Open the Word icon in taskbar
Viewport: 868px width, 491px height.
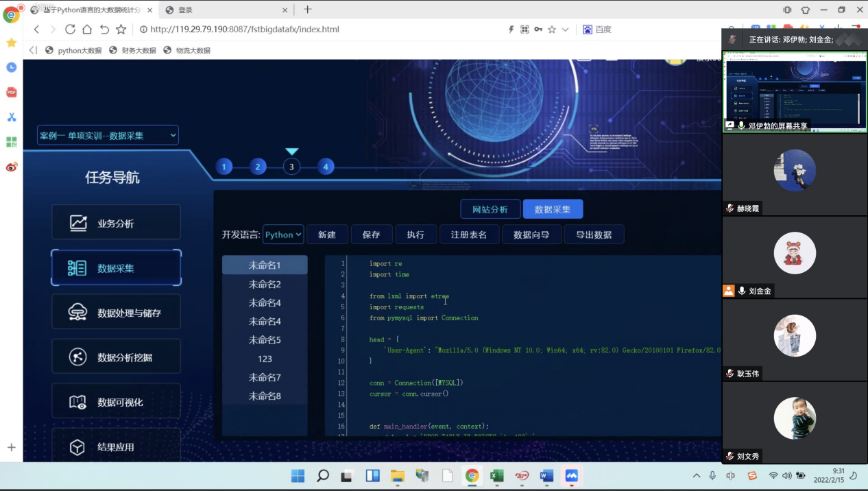546,476
